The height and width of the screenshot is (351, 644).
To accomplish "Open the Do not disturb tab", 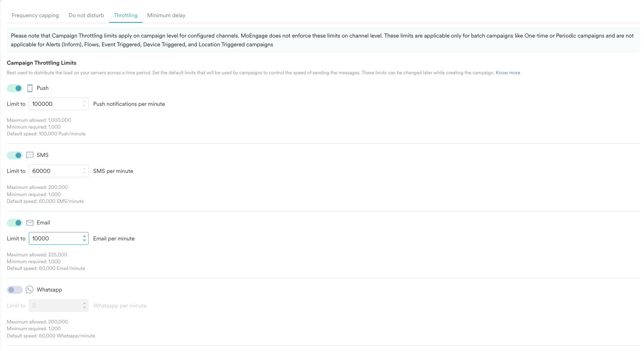I will pyautogui.click(x=86, y=16).
